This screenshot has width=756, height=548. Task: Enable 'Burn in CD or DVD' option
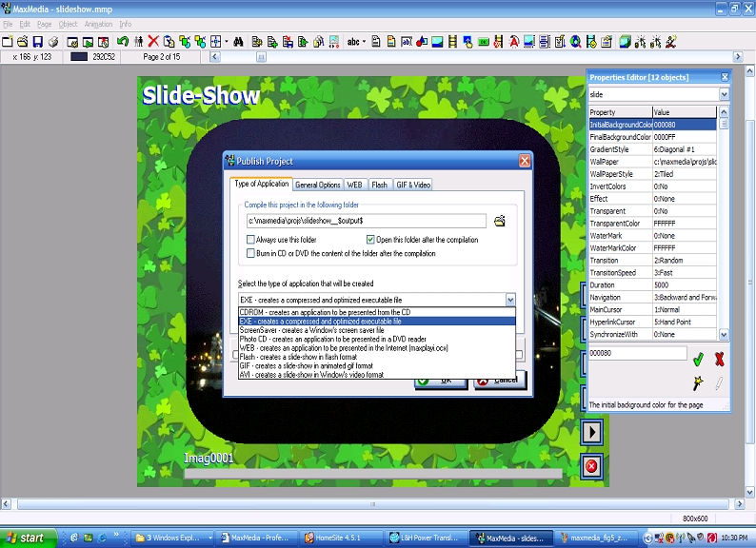click(x=250, y=253)
